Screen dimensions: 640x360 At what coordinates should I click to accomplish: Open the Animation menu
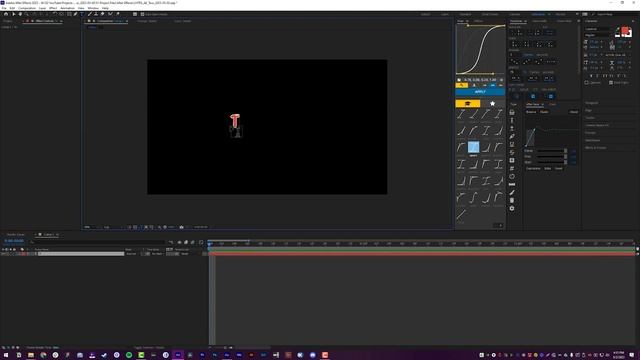point(67,8)
